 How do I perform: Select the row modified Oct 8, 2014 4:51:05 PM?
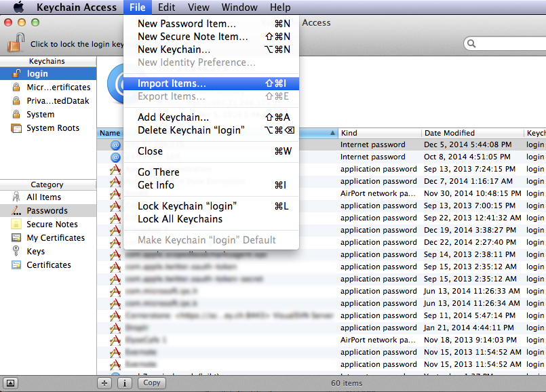[x=321, y=157]
